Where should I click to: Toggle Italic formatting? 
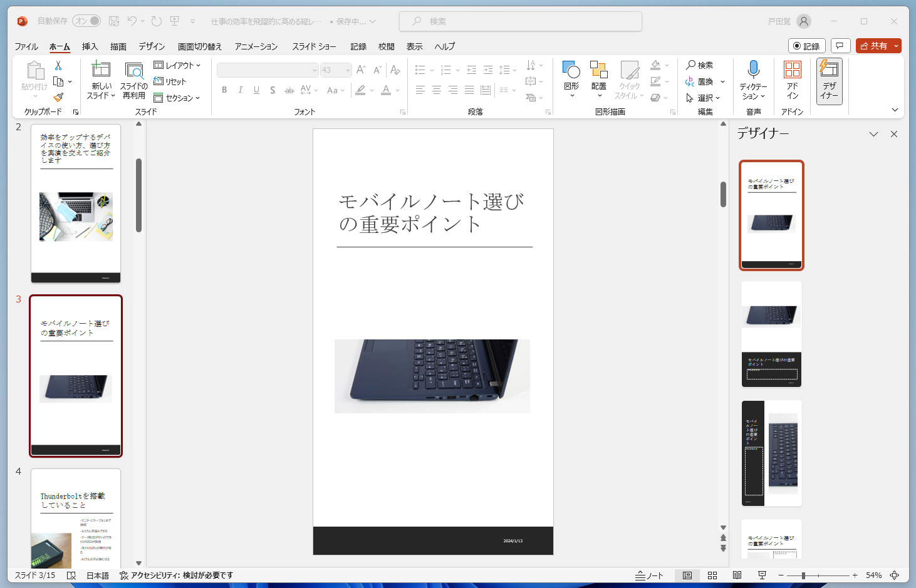pos(240,90)
